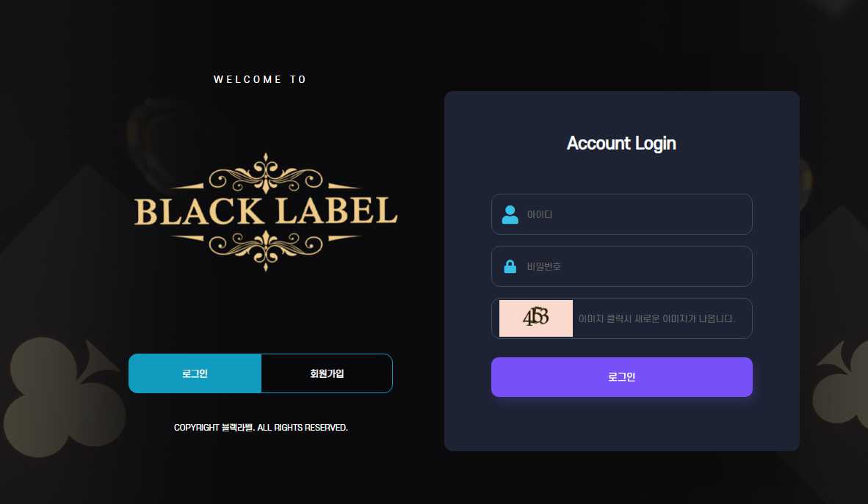Screen dimensions: 868x504
Task: Click the gold flourish ornament above BLACK LABEL
Action: pyautogui.click(x=266, y=174)
